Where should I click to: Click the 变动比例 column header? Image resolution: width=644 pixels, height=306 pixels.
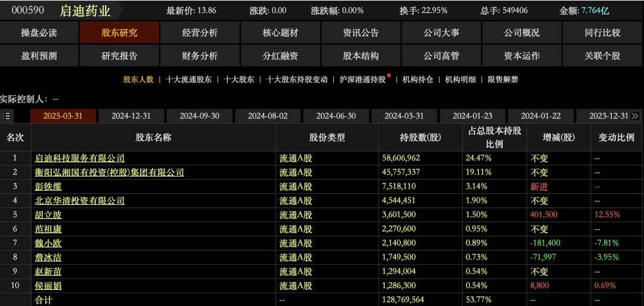[616, 137]
